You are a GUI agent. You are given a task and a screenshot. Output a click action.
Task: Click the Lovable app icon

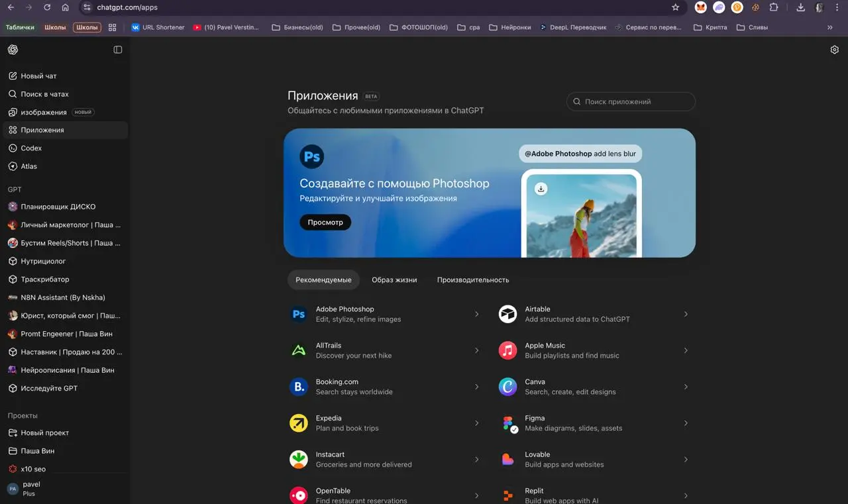(x=507, y=460)
